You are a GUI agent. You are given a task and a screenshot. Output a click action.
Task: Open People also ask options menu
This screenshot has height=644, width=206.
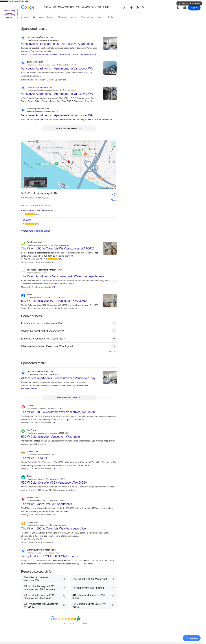click(47, 316)
